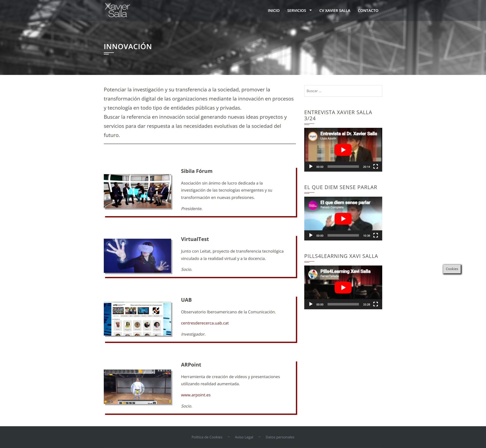The height and width of the screenshot is (448, 486).
Task: Click the Cookies button
Action: click(452, 269)
